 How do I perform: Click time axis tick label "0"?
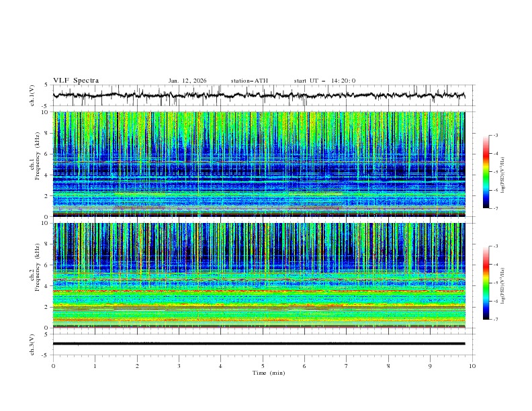pyautogui.click(x=53, y=366)
